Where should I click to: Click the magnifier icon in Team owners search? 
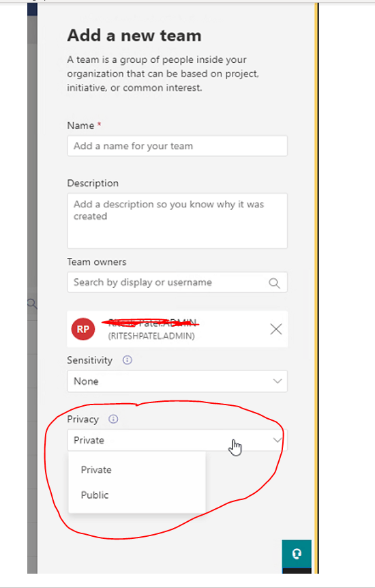point(275,283)
